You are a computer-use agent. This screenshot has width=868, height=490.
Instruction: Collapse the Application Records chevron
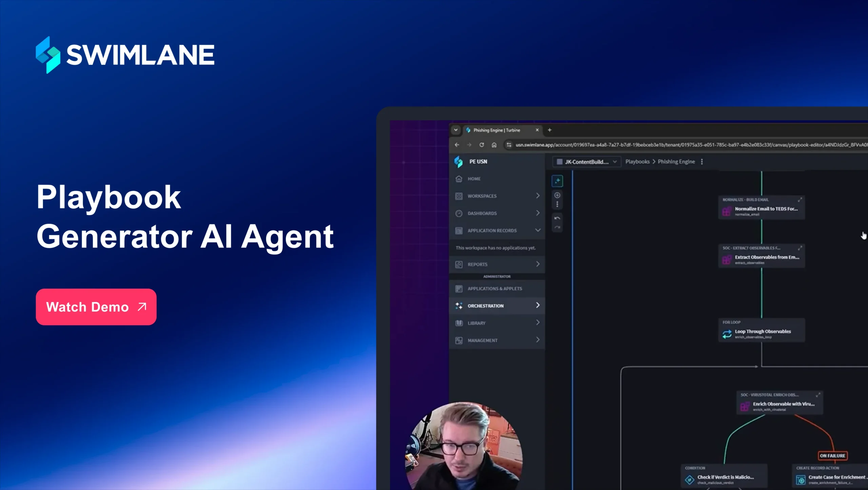click(538, 230)
